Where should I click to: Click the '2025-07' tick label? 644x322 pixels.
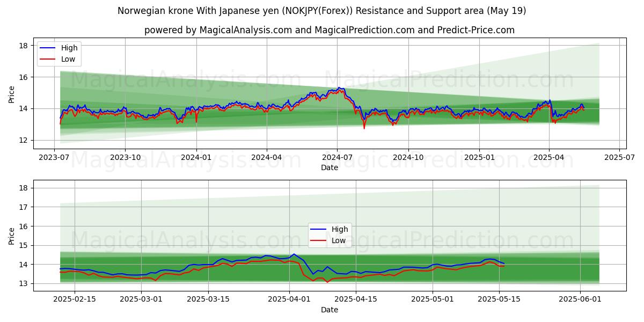click(x=619, y=158)
